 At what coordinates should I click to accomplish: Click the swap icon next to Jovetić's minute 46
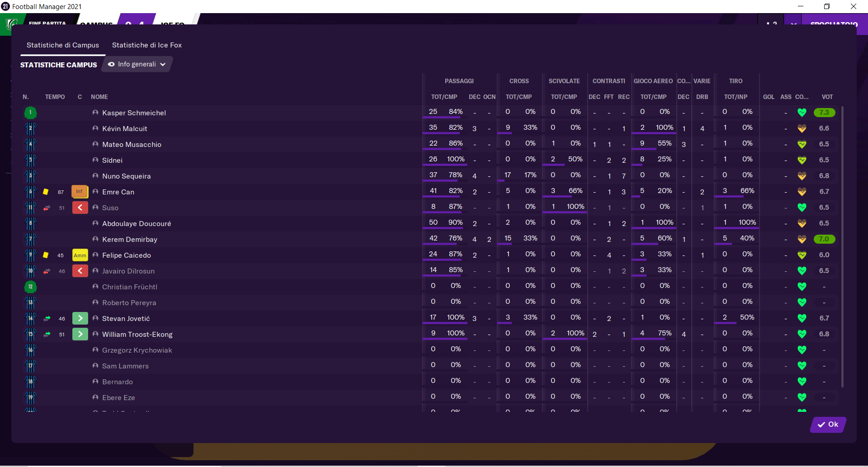47,319
